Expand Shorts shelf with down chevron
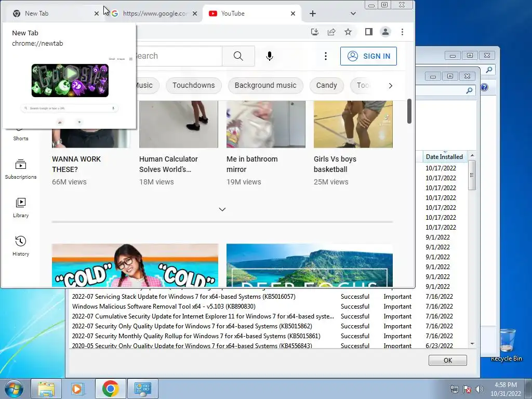The height and width of the screenshot is (399, 532). [x=222, y=209]
